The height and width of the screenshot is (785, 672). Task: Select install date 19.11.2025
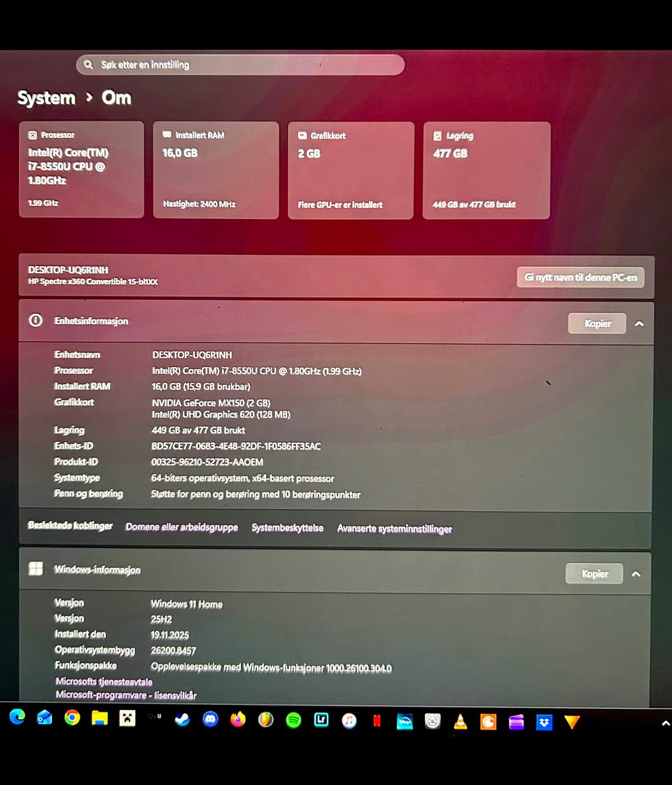coord(169,635)
